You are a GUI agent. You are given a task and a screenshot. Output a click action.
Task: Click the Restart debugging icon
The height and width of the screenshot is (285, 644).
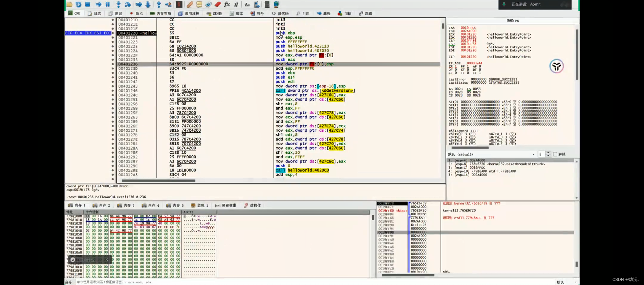point(79,4)
